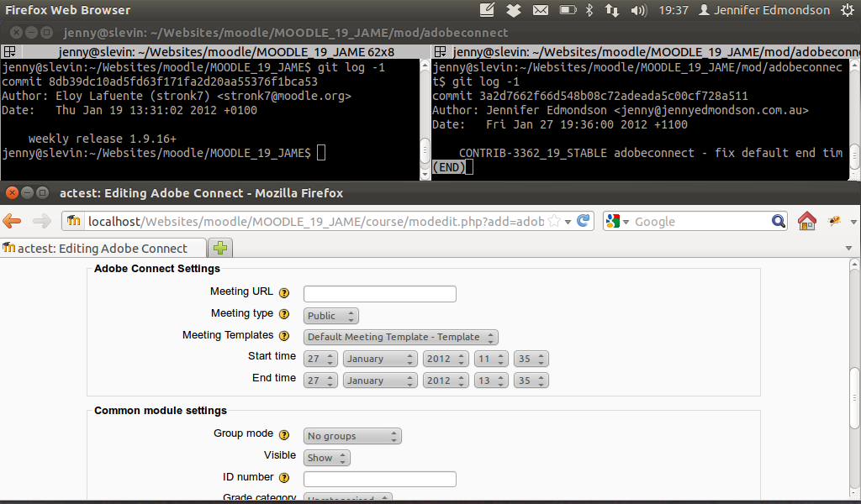Viewport: 861px width, 504px height.
Task: Open the sound volume indicator
Action: pyautogui.click(x=639, y=10)
